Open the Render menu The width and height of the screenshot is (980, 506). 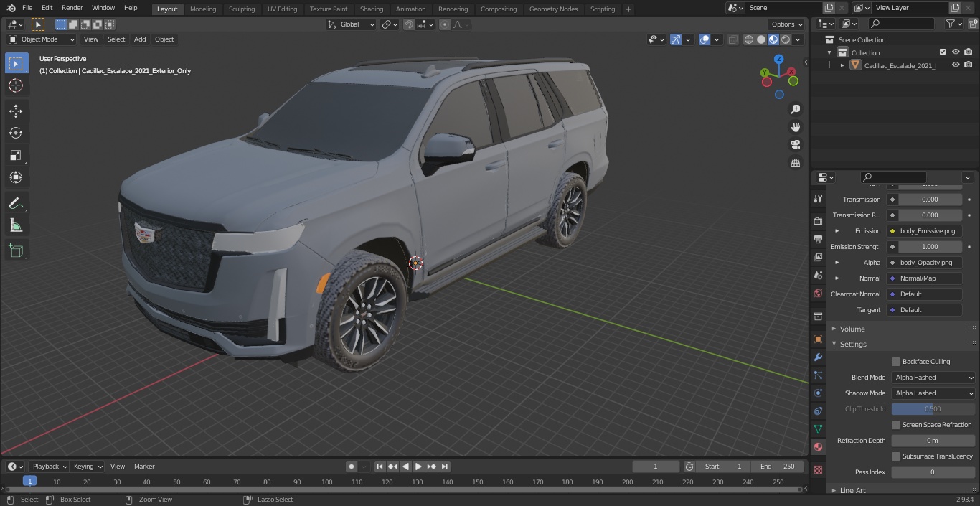72,8
